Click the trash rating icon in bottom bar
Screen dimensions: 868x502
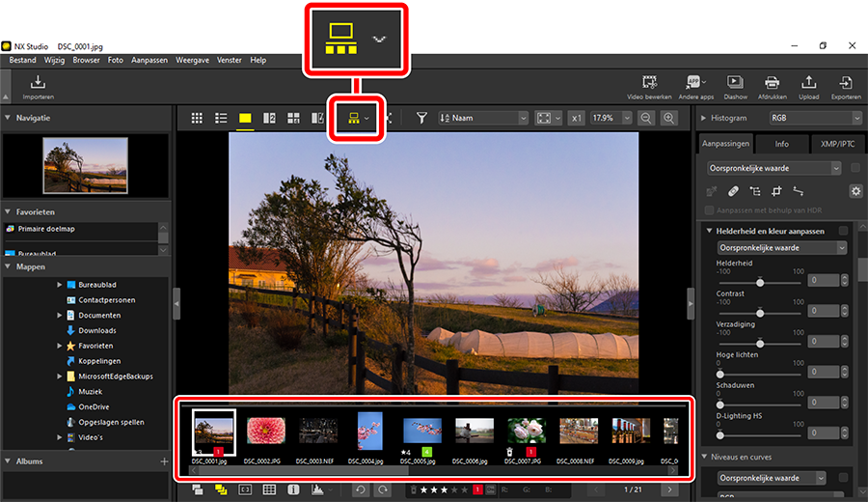pyautogui.click(x=413, y=489)
